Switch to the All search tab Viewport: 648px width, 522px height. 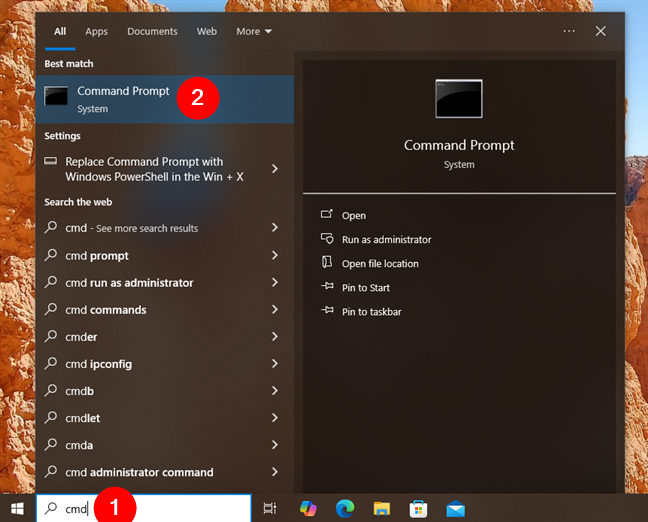click(x=60, y=31)
